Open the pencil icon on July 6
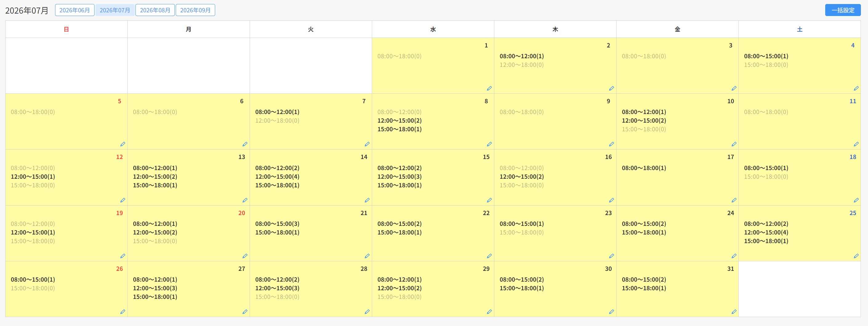868x326 pixels. coord(245,144)
